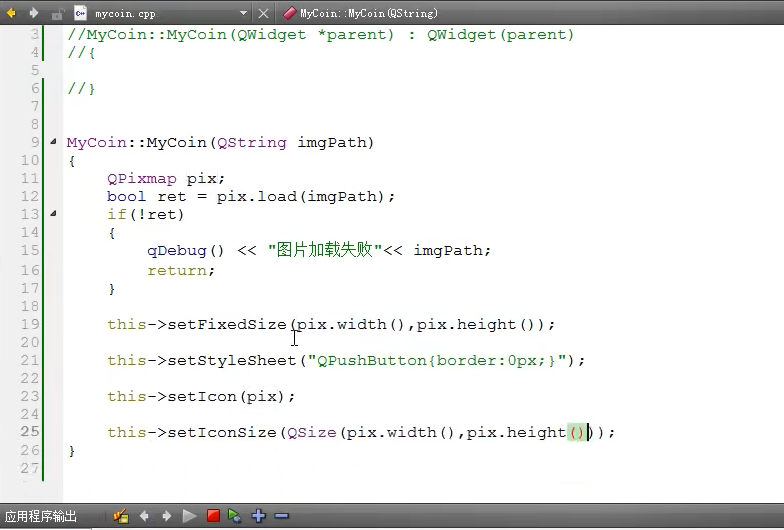Go forward in editor navigation history

[x=34, y=13]
